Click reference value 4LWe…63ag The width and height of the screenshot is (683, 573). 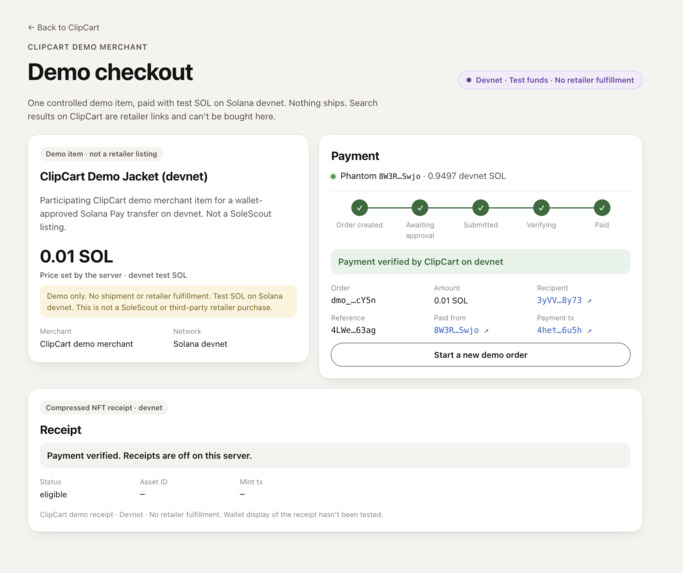[x=353, y=330]
